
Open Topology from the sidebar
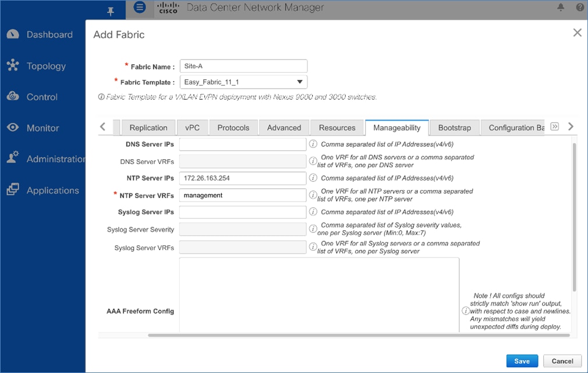pyautogui.click(x=46, y=66)
